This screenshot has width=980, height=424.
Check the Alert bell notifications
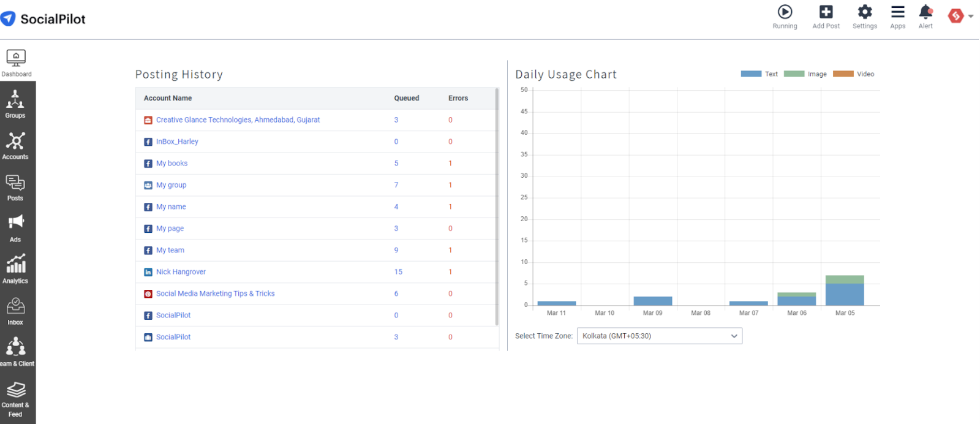[x=925, y=12]
